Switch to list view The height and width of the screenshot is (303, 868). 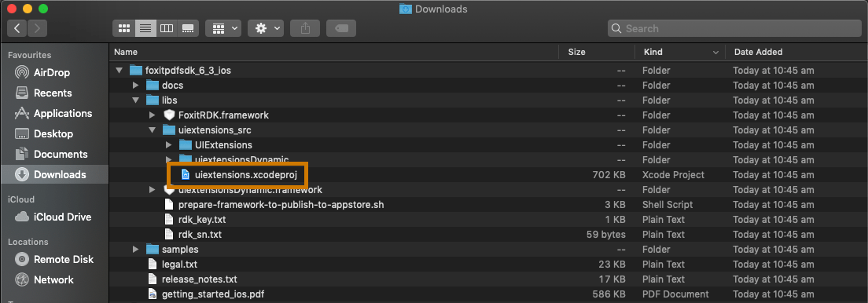point(145,28)
